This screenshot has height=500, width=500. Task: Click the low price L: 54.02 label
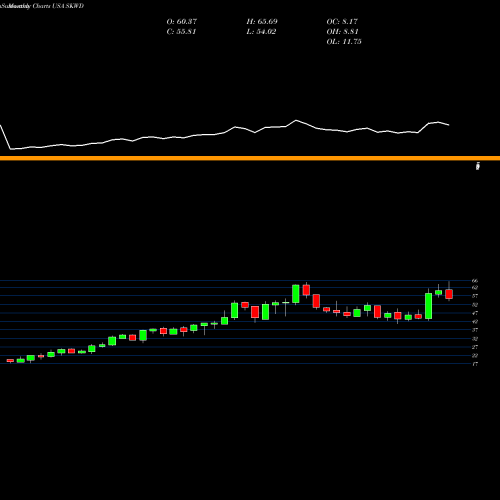(x=261, y=32)
